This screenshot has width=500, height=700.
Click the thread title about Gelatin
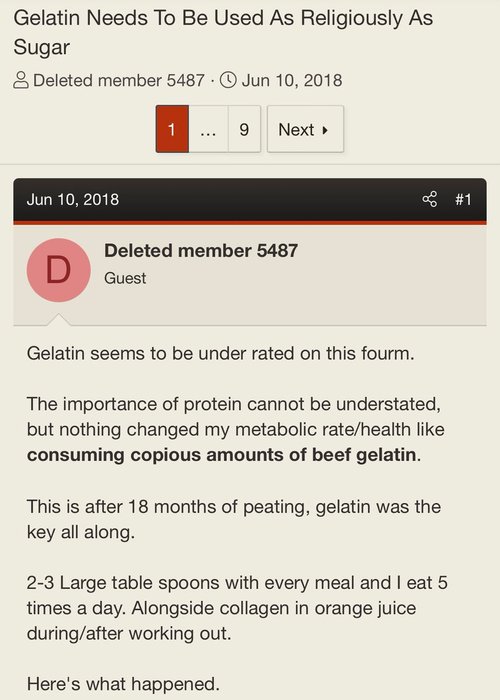click(x=223, y=33)
